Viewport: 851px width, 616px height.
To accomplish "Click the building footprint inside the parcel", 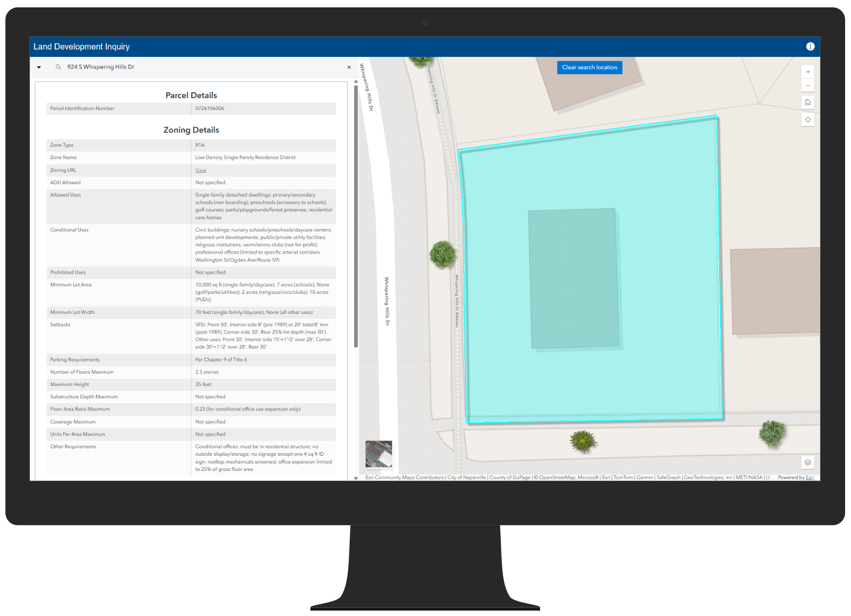I will click(573, 277).
